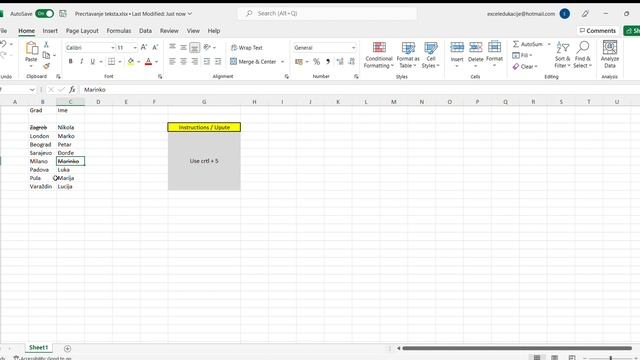Click in the Search box
This screenshot has height=360, width=640.
tap(327, 13)
